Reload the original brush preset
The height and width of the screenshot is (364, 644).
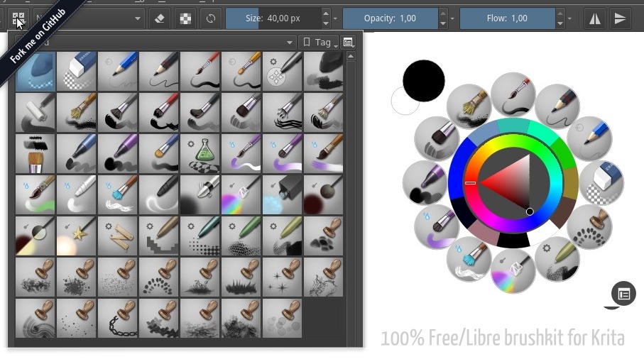point(209,18)
